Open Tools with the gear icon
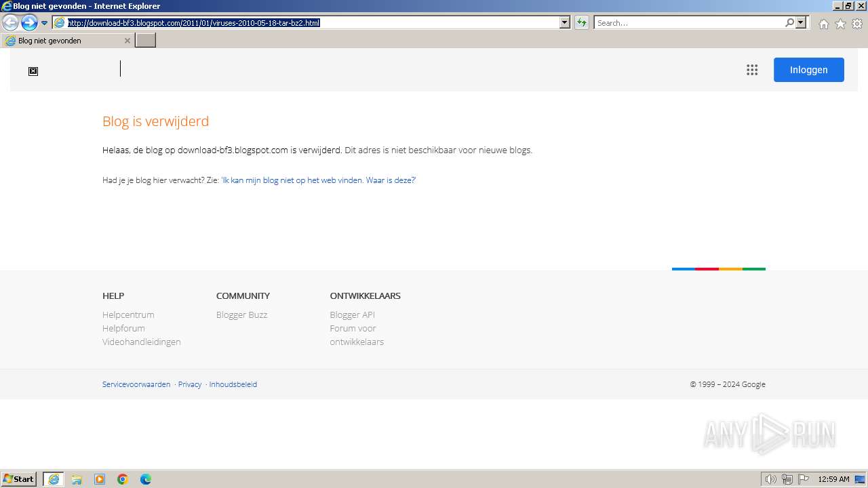868x488 pixels. pos(857,24)
